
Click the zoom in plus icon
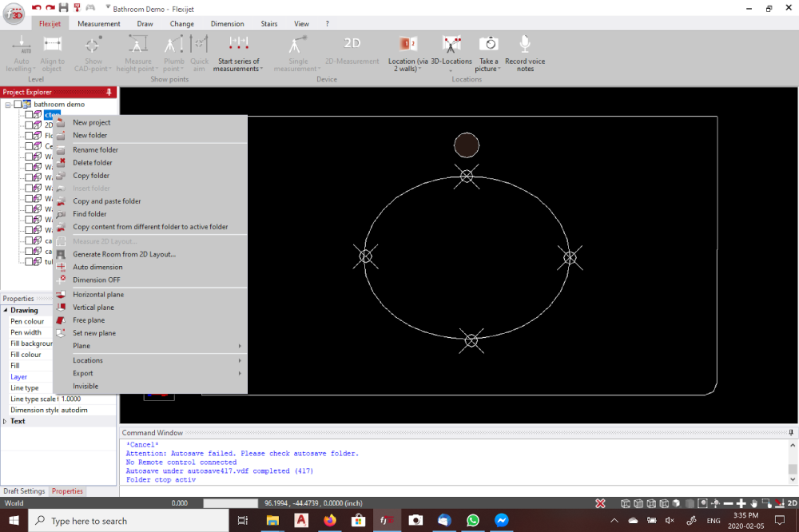click(741, 503)
